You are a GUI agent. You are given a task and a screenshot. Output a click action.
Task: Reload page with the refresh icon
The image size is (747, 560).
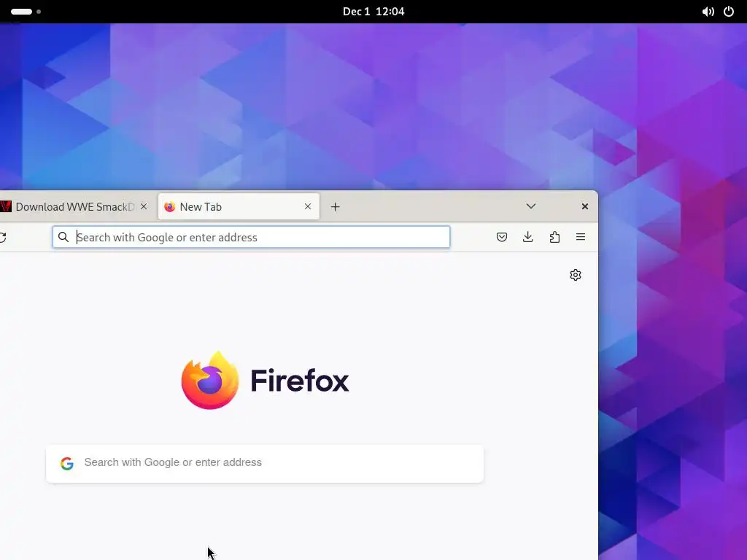coord(2,237)
